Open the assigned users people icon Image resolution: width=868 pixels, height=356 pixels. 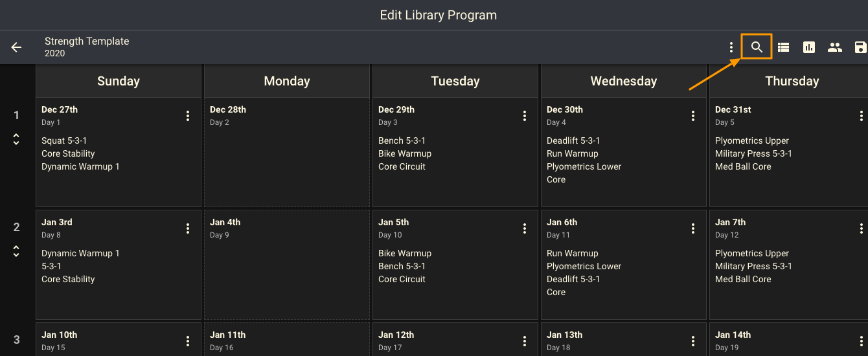pos(835,47)
